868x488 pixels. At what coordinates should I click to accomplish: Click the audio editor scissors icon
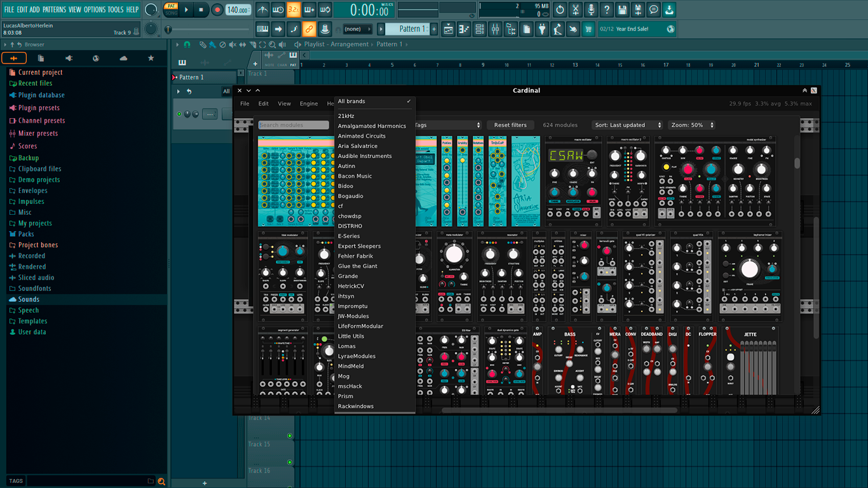[x=576, y=10]
